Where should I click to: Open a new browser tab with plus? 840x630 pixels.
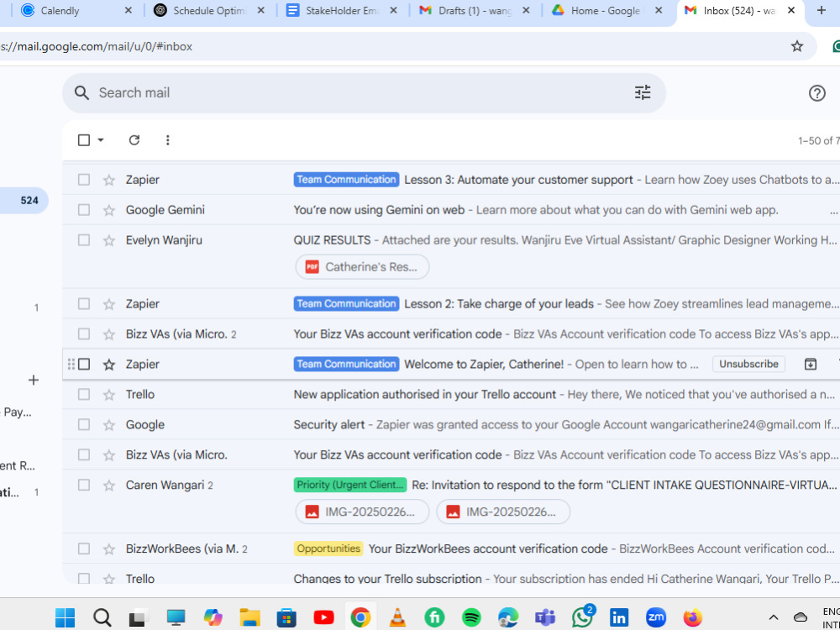tap(822, 10)
